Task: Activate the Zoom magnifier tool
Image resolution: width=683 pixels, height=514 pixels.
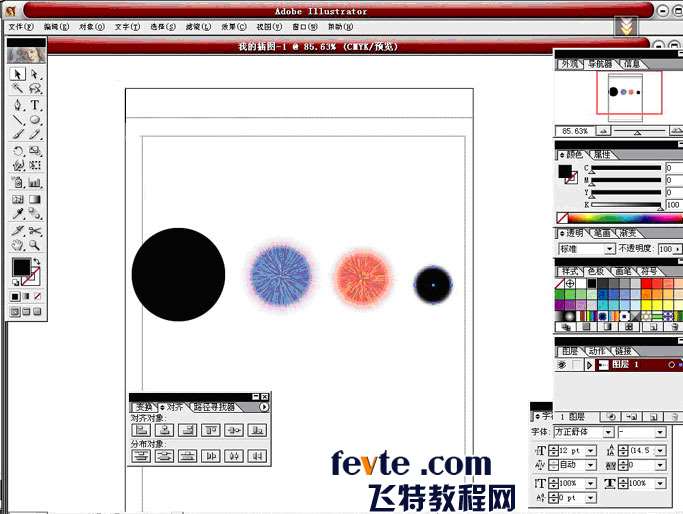Action: tap(35, 245)
